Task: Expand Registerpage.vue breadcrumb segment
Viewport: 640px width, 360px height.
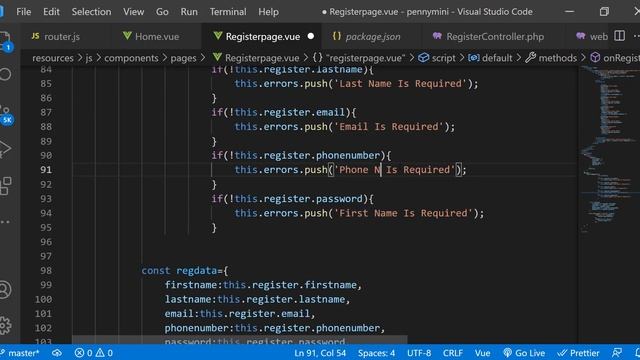Action: coord(256,58)
